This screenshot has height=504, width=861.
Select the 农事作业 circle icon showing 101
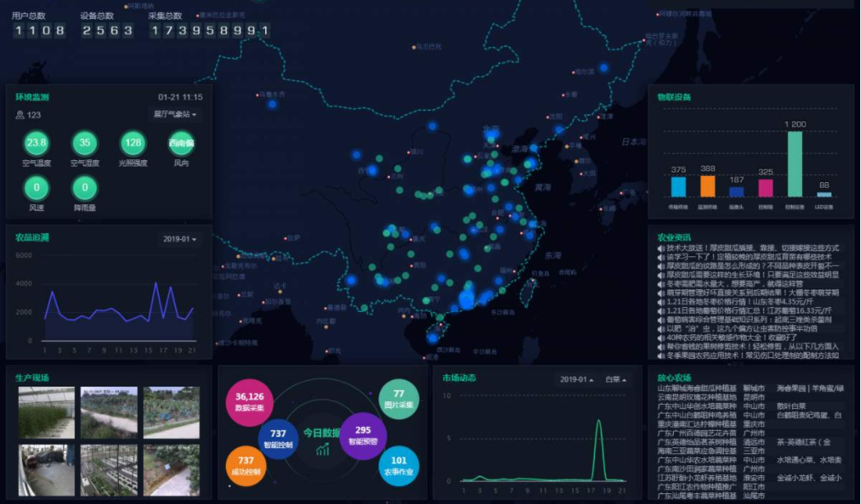pyautogui.click(x=397, y=465)
